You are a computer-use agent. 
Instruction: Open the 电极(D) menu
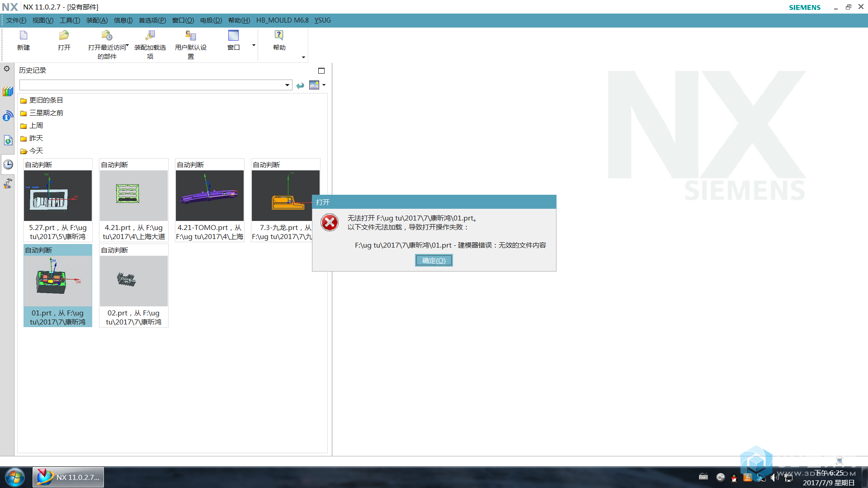(211, 20)
